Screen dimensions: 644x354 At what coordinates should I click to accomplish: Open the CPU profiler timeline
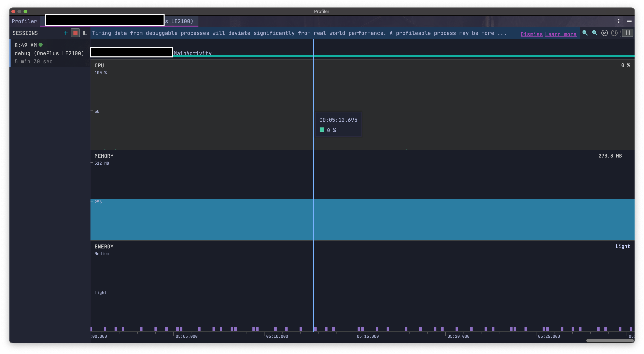tap(200, 105)
